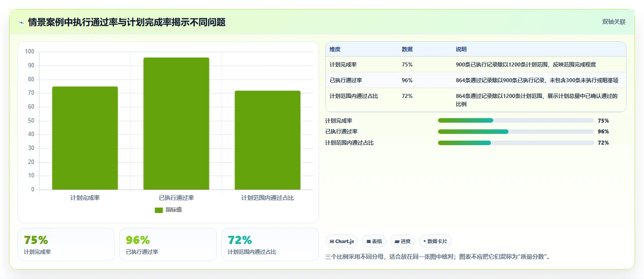Click the lightning icon beside the title

(x=21, y=22)
